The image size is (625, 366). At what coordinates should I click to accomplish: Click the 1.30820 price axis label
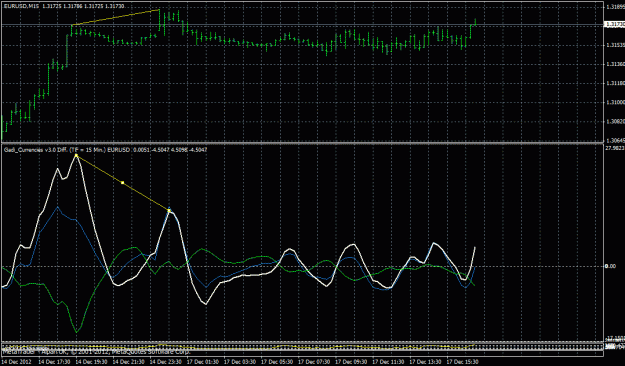click(x=615, y=122)
